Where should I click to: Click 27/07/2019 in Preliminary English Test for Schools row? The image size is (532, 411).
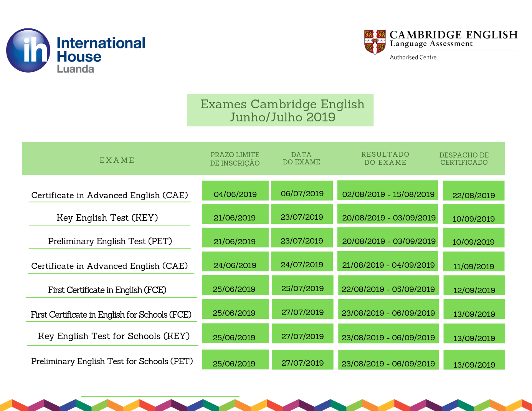pos(302,360)
